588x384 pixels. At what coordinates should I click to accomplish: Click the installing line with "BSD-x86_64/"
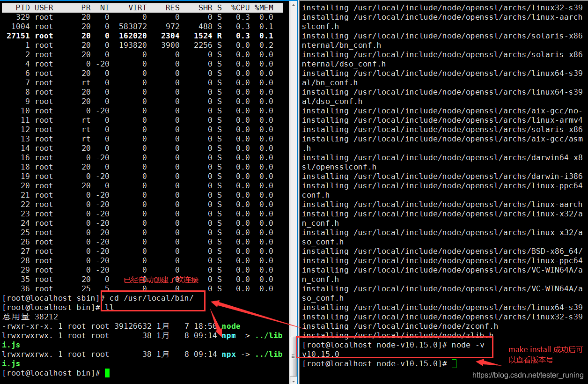[x=442, y=251]
